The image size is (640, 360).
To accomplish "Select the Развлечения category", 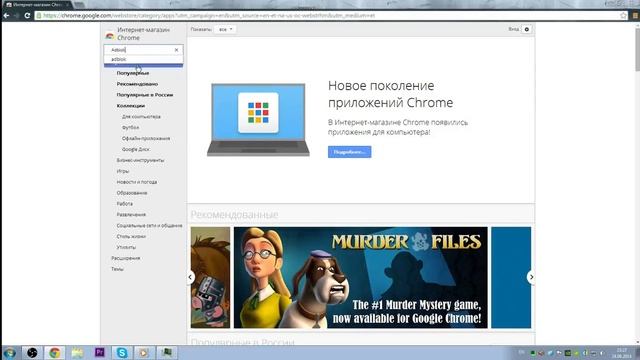I will tap(131, 215).
